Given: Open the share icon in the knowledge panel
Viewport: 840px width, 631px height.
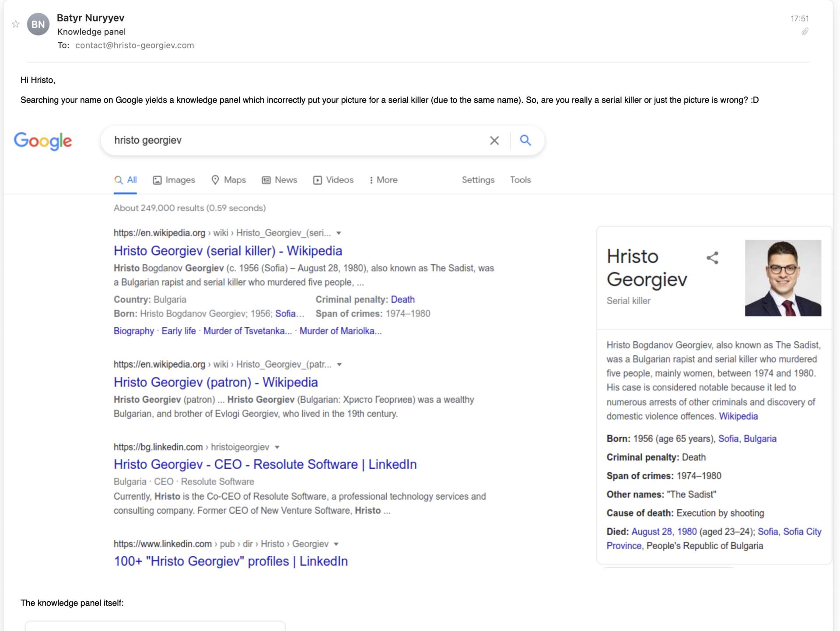Looking at the screenshot, I should tap(712, 258).
